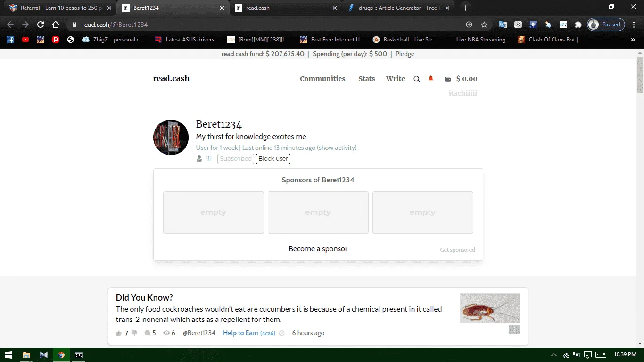Switch to the second read.cash tab
Screen dimensions: 644x362
tap(286, 8)
